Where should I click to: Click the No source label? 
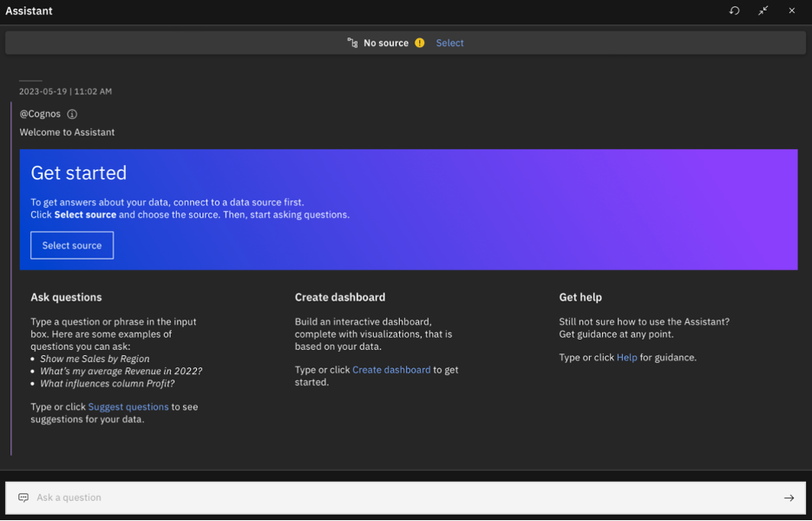[x=386, y=43]
